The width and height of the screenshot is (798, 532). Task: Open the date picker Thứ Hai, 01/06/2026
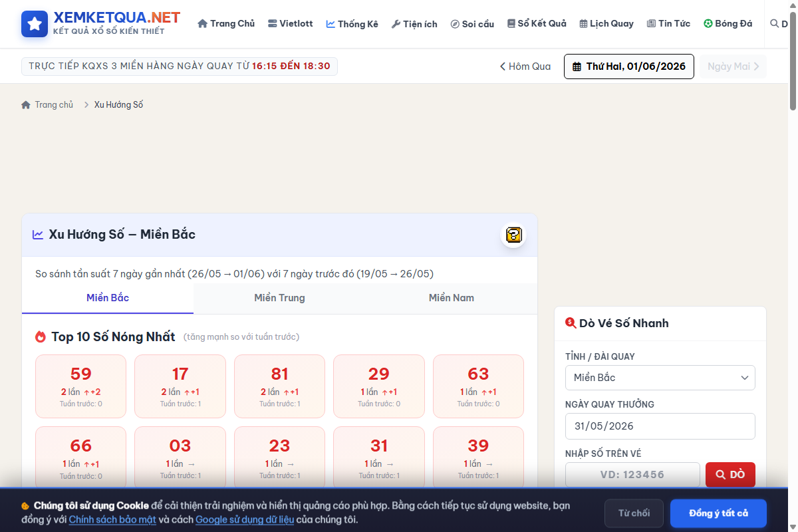point(629,66)
